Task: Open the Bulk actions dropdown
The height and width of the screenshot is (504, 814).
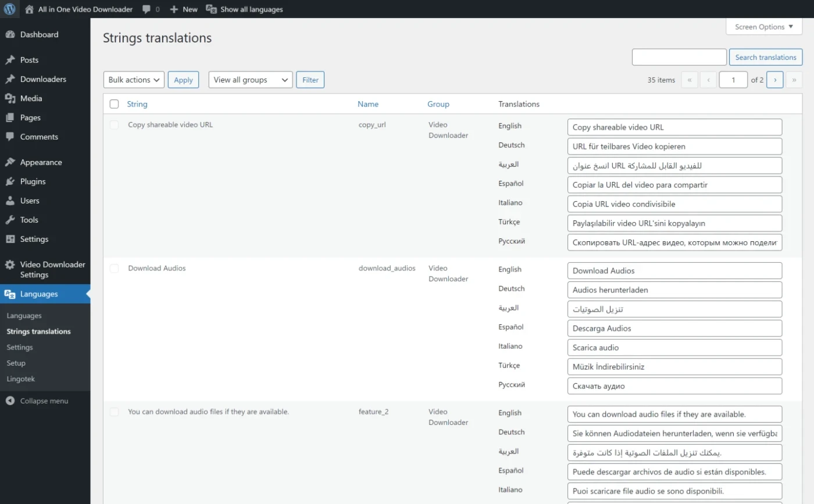Action: [134, 80]
